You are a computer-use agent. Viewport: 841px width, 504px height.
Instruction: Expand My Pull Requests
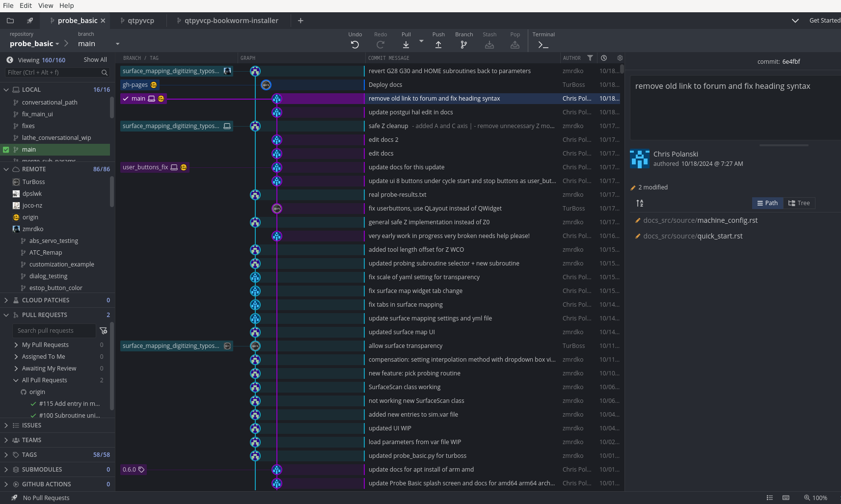(16, 345)
